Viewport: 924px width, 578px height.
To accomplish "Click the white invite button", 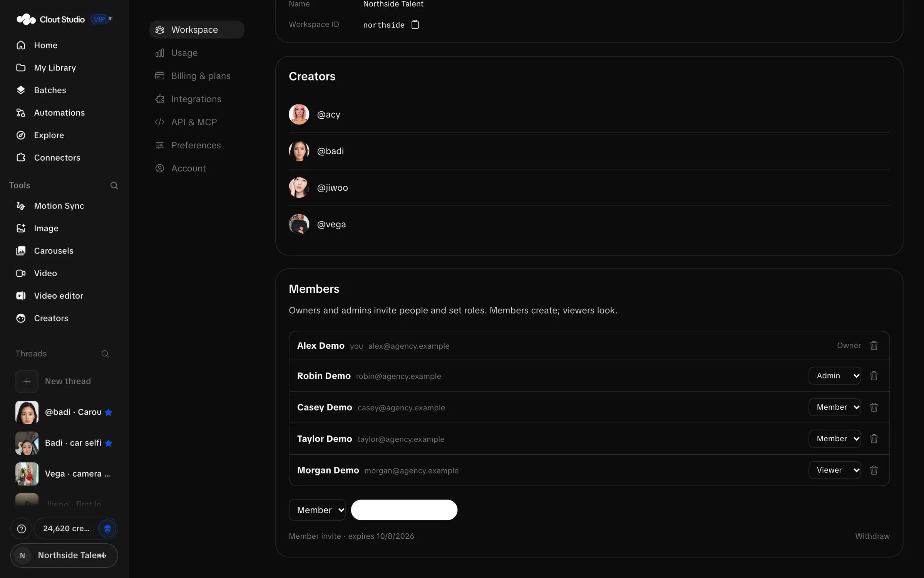I will click(404, 510).
